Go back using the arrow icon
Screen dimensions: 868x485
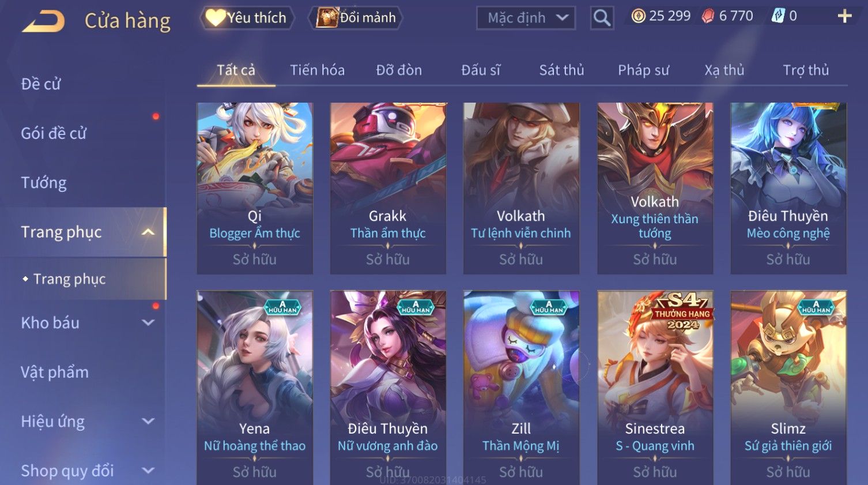(x=43, y=21)
